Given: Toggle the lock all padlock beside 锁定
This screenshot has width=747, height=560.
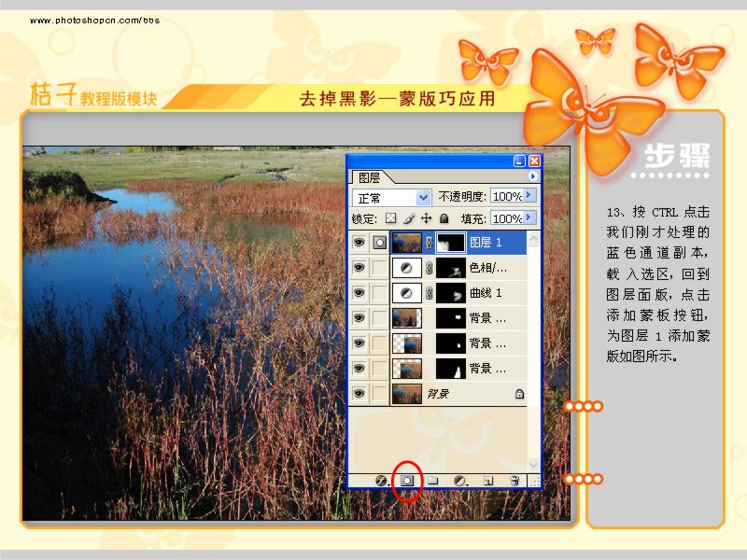Looking at the screenshot, I should (x=444, y=218).
